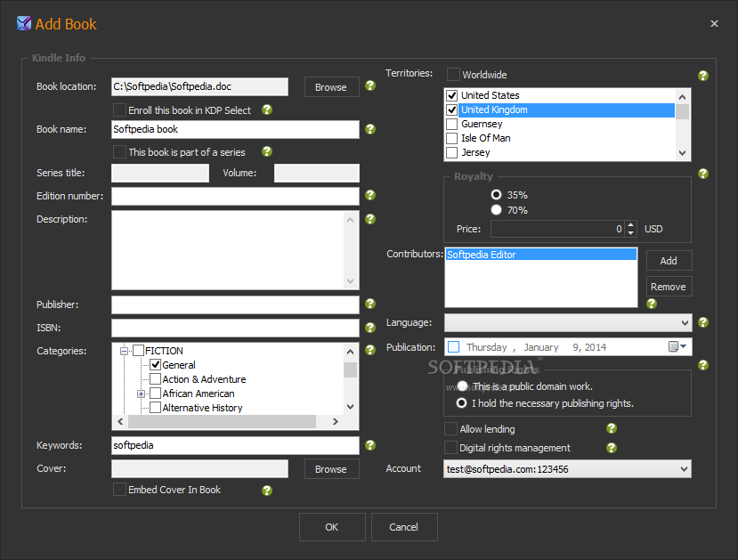Check Embed Cover In Book
Image resolution: width=738 pixels, height=560 pixels.
[119, 490]
